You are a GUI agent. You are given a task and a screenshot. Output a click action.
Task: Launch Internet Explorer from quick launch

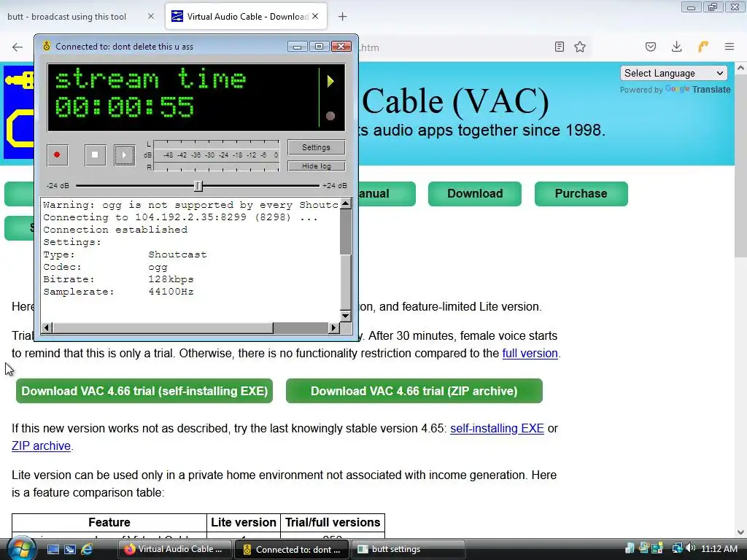coord(87,550)
